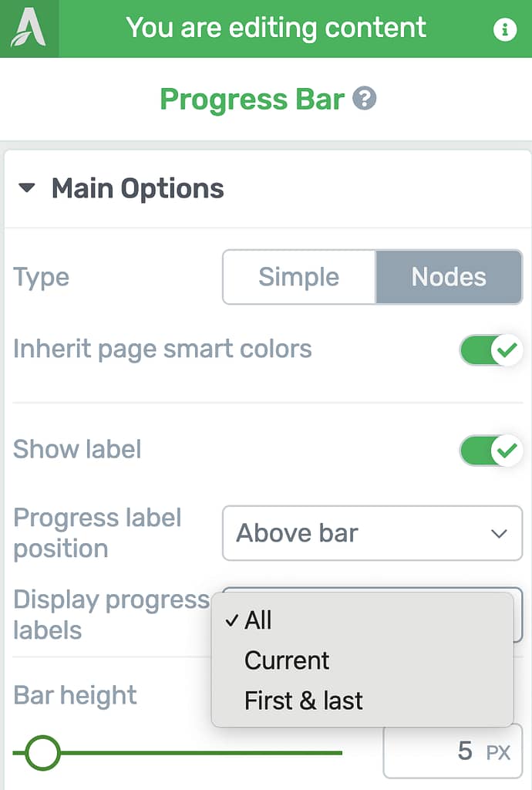The width and height of the screenshot is (532, 790).
Task: Click the chevron on Above bar dropdown
Action: (499, 534)
